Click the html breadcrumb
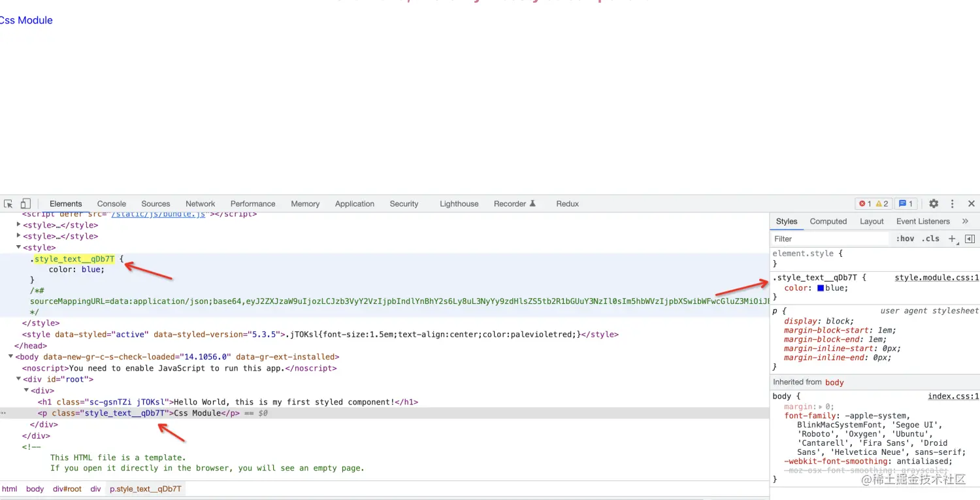 click(x=10, y=489)
